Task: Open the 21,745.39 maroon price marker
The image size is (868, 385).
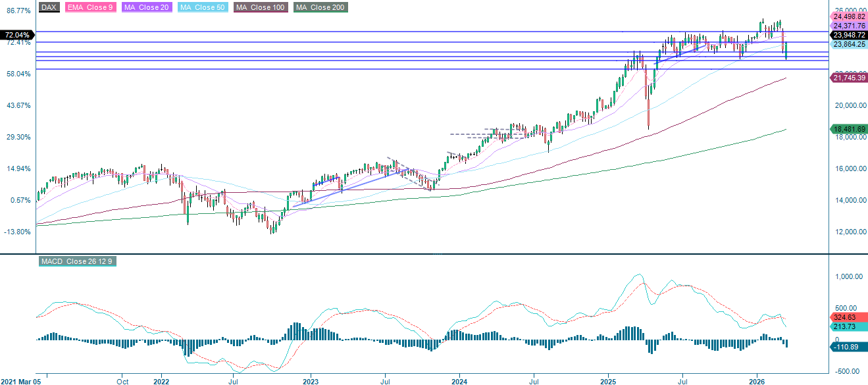Action: [x=848, y=78]
